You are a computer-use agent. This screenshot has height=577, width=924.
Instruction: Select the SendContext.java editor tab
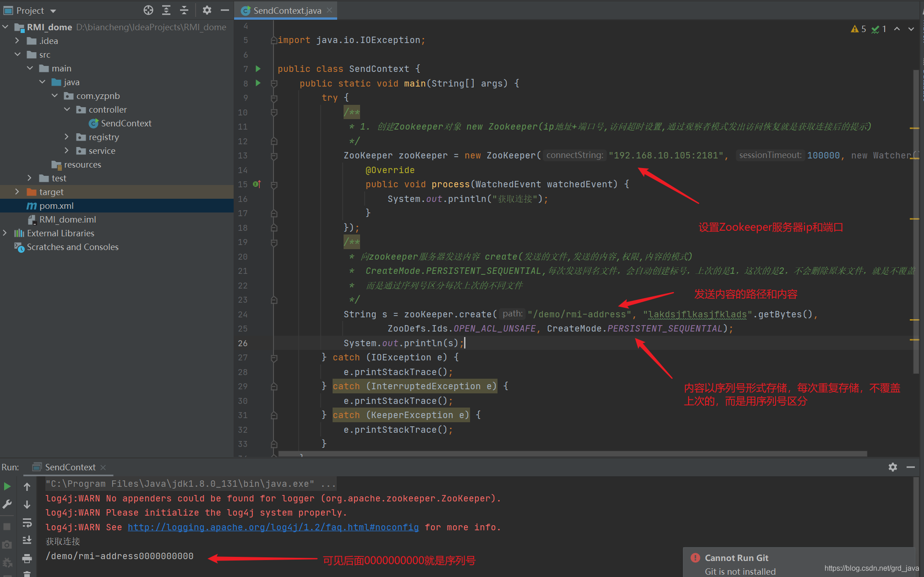point(287,11)
